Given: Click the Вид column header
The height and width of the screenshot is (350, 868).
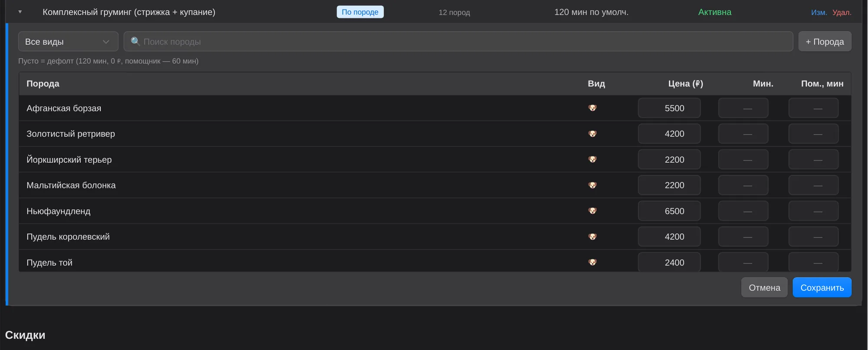Looking at the screenshot, I should [596, 83].
